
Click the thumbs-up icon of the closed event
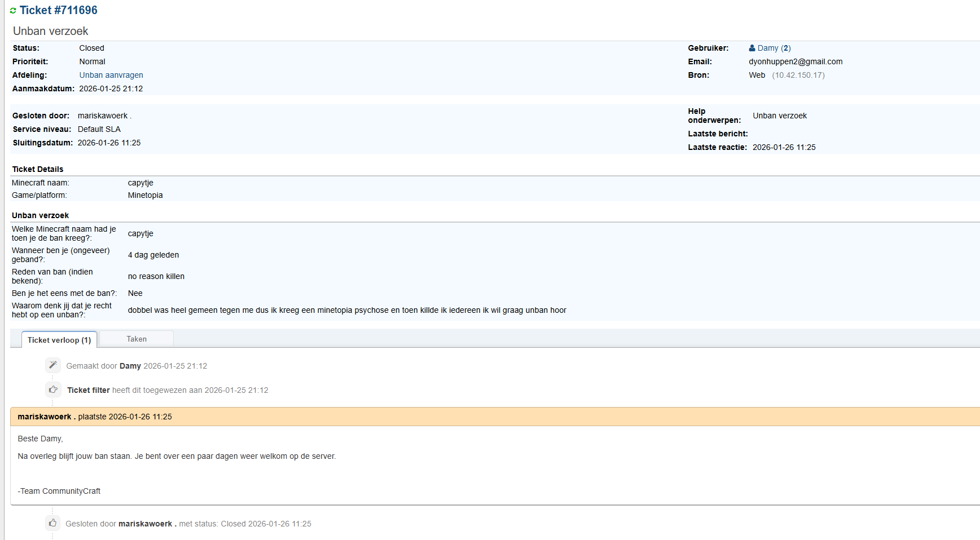[52, 523]
